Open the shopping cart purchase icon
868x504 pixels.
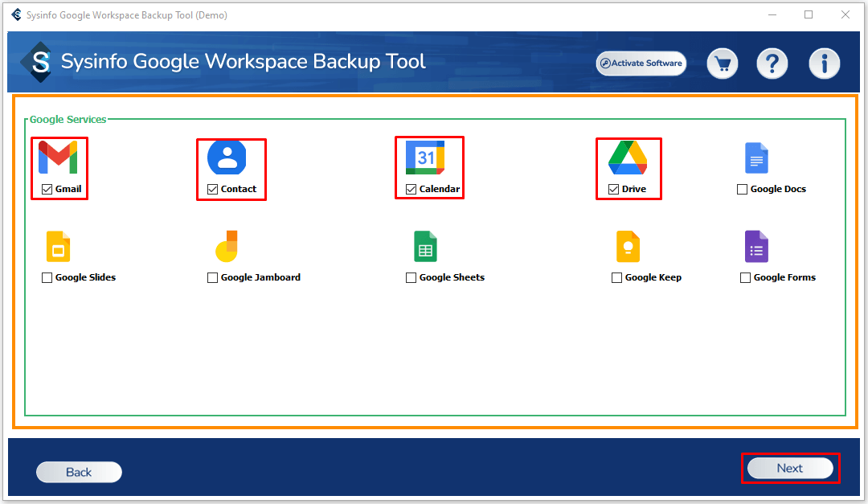pos(723,64)
